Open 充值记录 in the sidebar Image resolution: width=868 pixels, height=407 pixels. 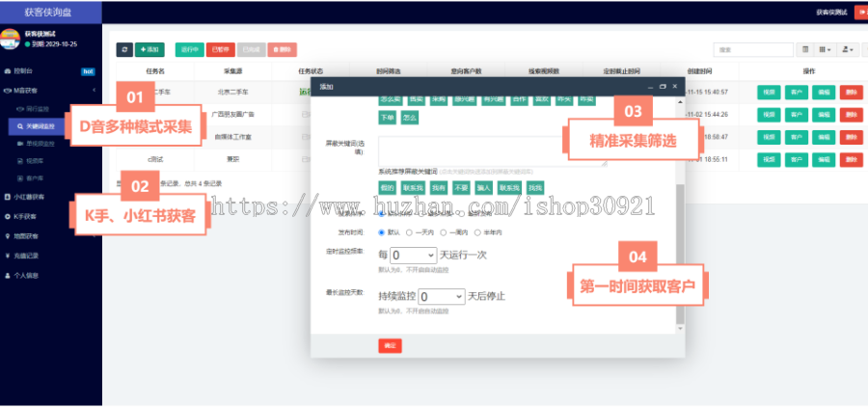click(x=25, y=256)
